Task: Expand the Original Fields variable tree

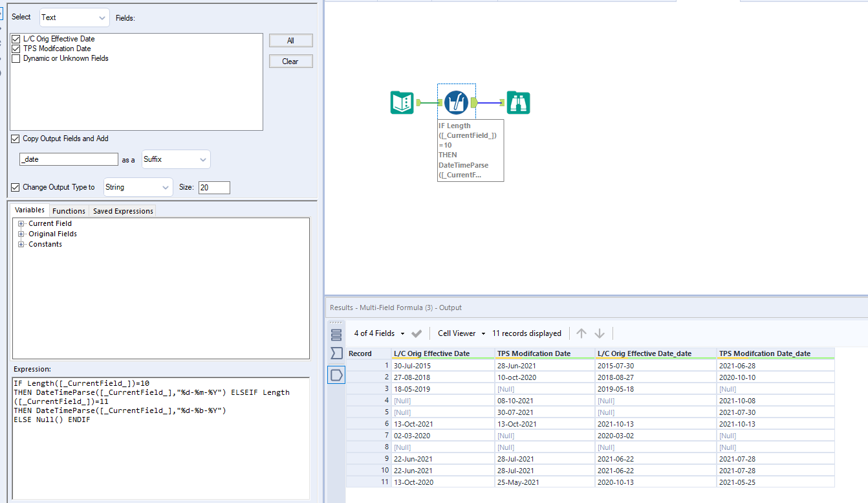Action: point(23,234)
